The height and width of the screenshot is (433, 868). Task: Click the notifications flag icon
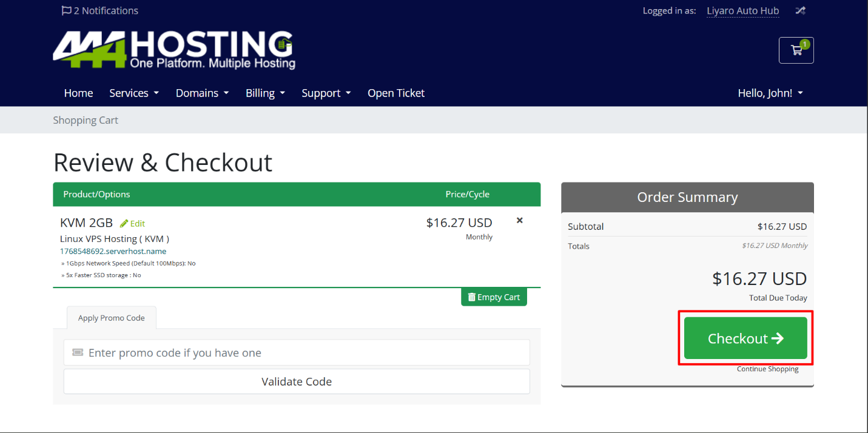point(67,10)
